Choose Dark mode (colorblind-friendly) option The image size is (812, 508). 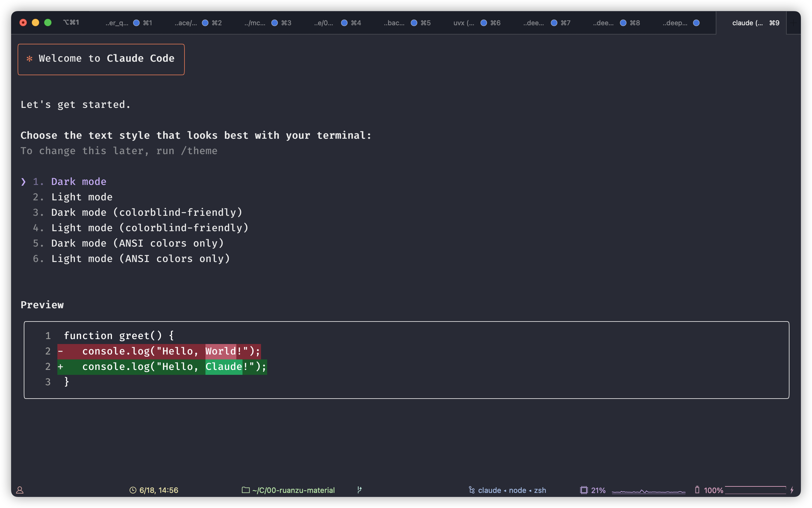146,213
